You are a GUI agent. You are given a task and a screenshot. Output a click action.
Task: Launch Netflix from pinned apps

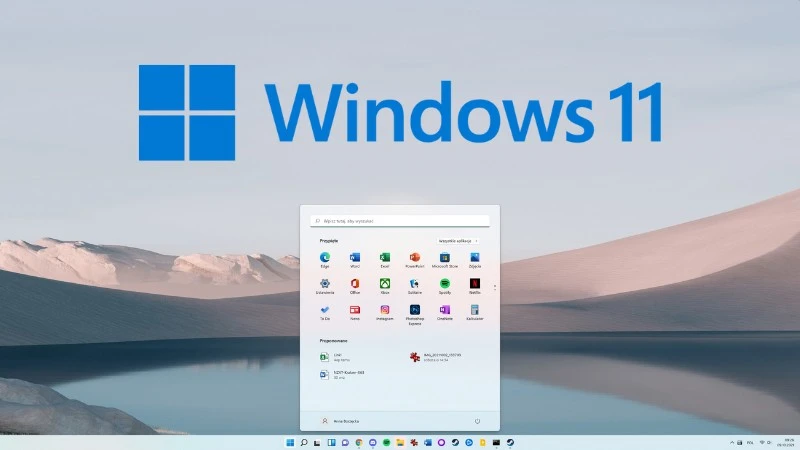click(474, 286)
